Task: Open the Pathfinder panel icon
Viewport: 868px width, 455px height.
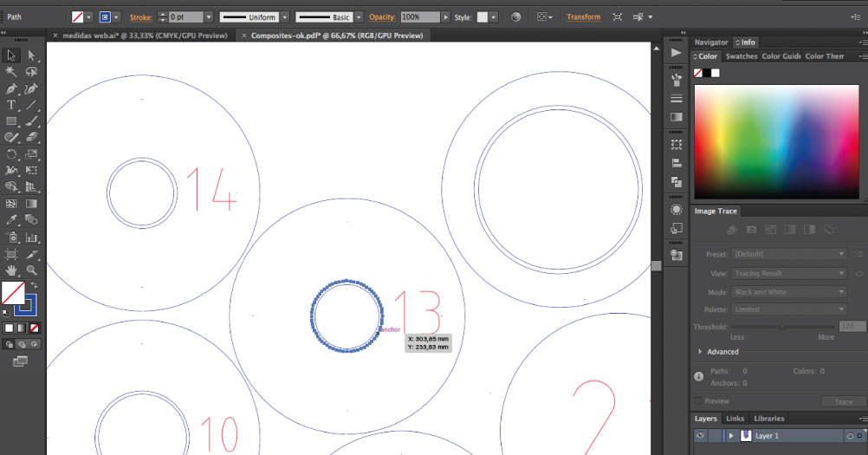Action: click(676, 181)
